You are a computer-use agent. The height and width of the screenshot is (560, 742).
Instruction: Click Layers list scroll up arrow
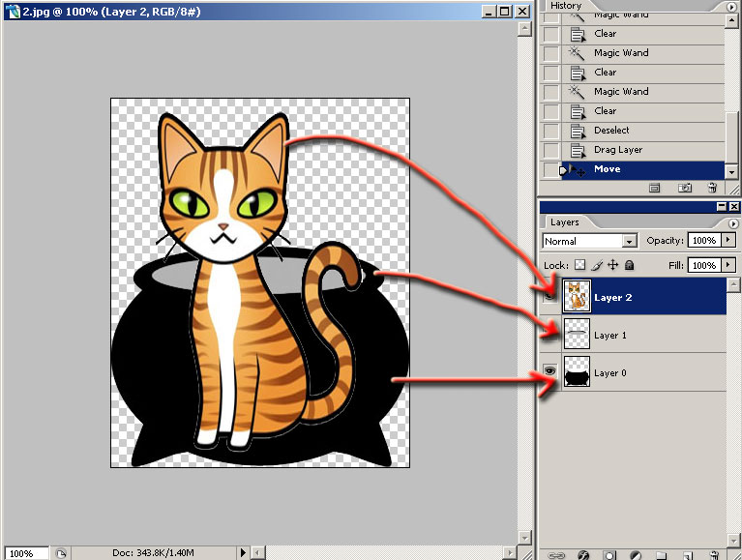coord(733,283)
